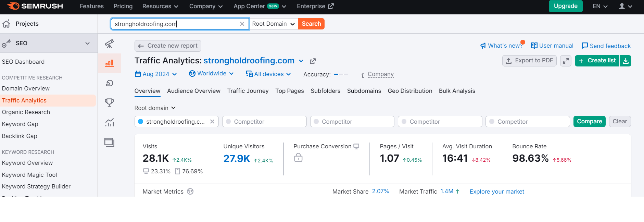Click the download icon next to Create list

626,61
